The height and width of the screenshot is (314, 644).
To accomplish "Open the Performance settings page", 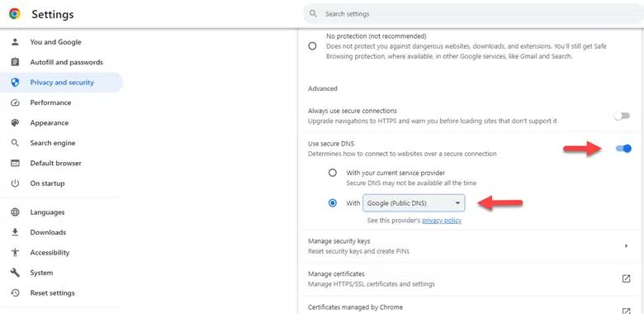I will tap(50, 102).
